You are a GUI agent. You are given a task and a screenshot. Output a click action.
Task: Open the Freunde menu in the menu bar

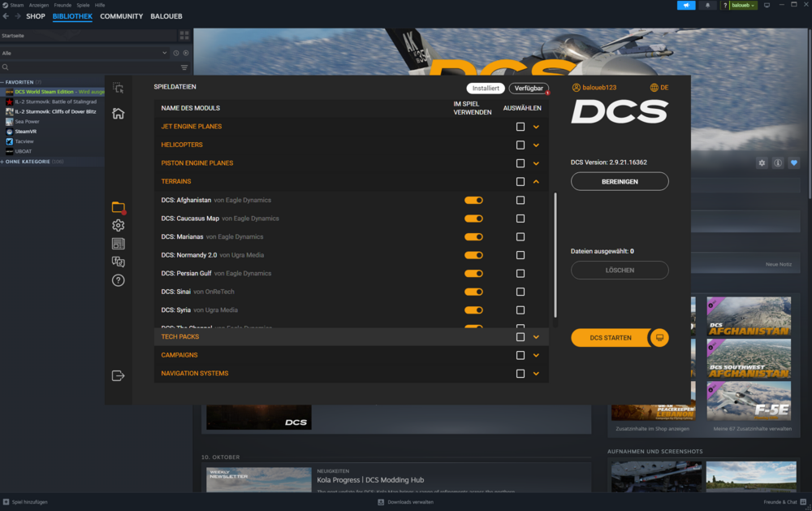pyautogui.click(x=63, y=5)
